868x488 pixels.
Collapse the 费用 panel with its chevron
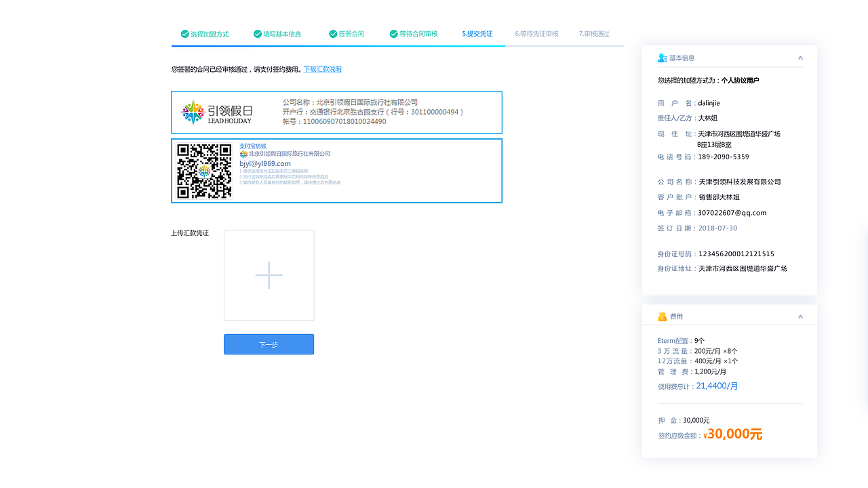(x=800, y=315)
